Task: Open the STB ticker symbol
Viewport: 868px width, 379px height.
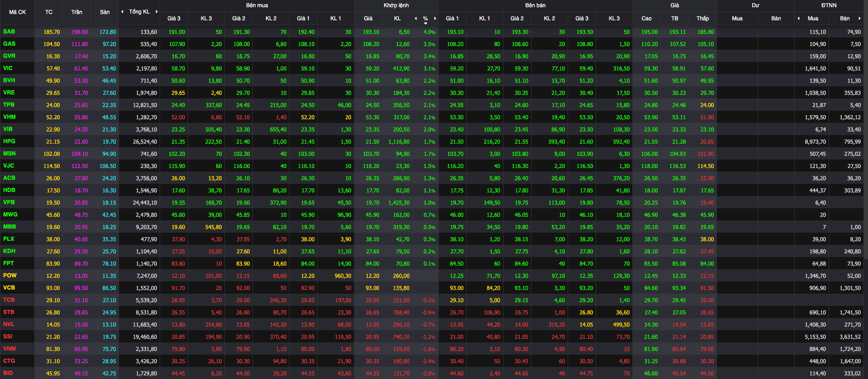Action: point(9,312)
